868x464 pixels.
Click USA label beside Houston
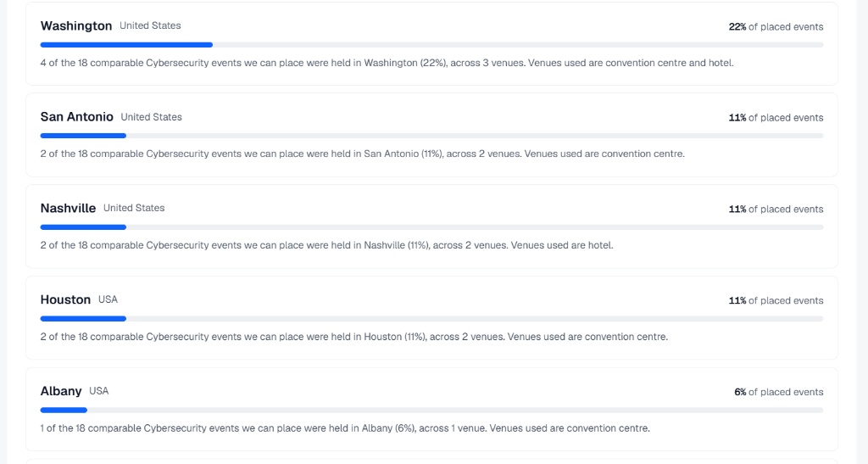[108, 299]
